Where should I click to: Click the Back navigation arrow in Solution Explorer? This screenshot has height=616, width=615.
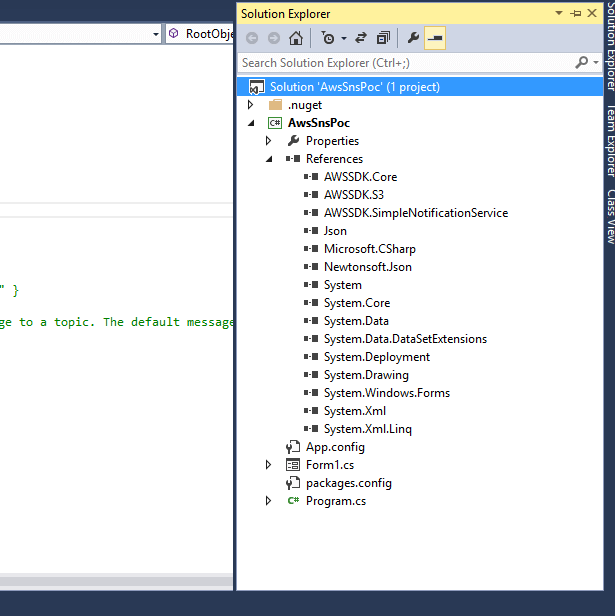point(252,38)
